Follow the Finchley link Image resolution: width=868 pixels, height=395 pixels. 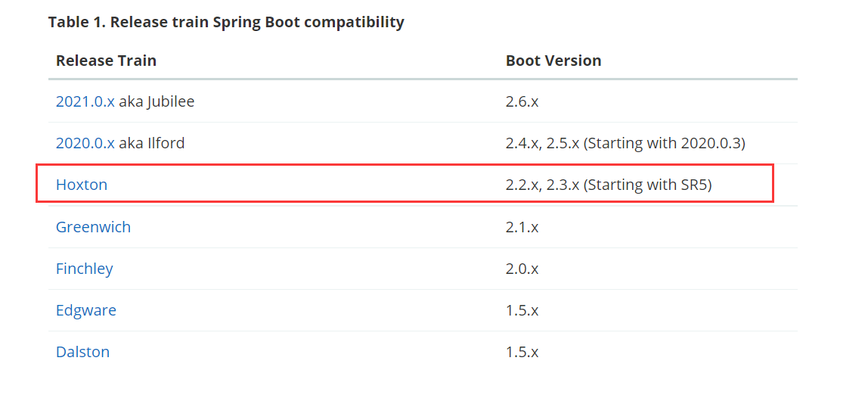(84, 269)
